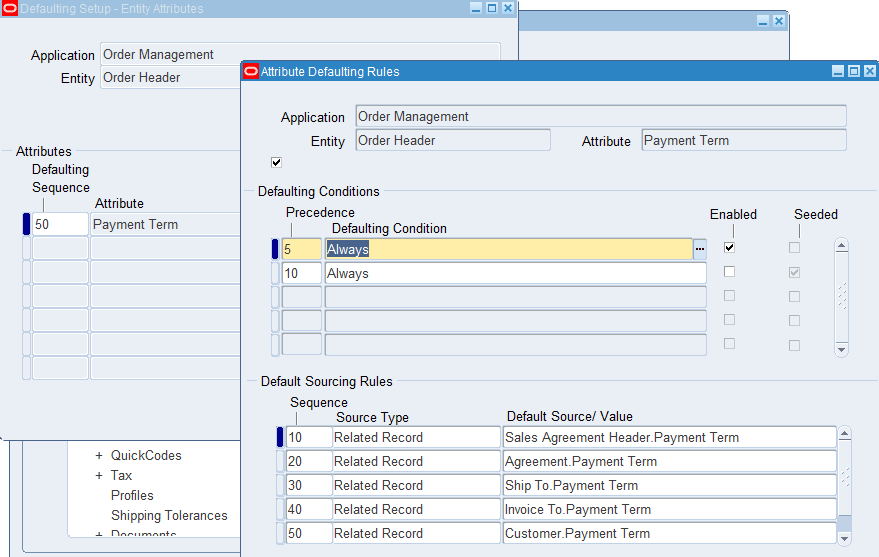Toggle the checkbox below the Entity field
The width and height of the screenshot is (879, 557).
(x=276, y=163)
